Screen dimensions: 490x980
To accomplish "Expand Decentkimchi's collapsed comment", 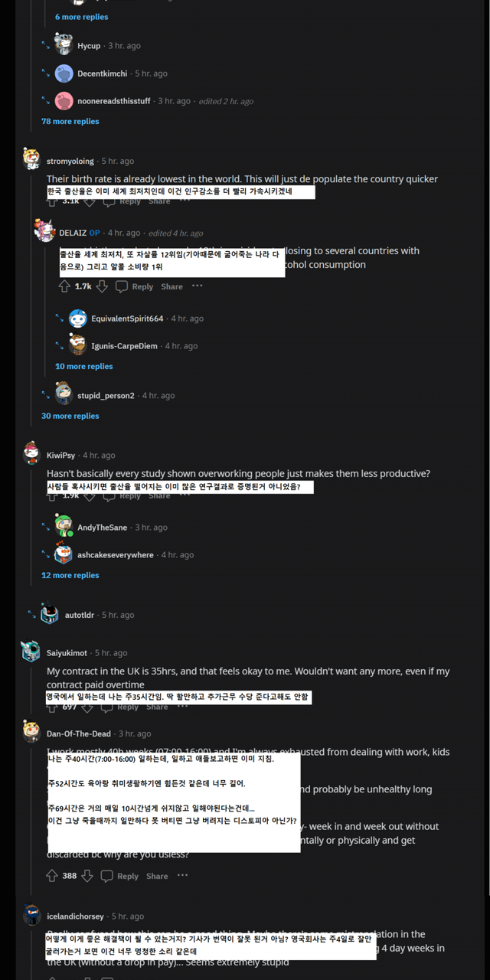I will 46,73.
